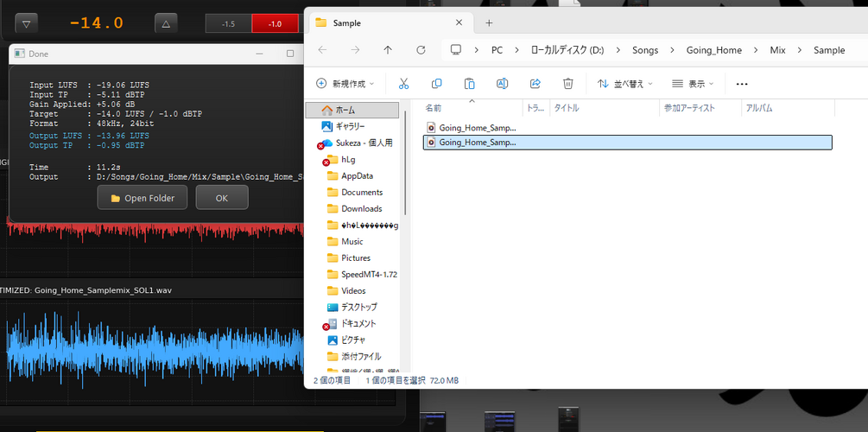Go back in Explorer navigation
This screenshot has height=432, width=868.
coord(322,50)
